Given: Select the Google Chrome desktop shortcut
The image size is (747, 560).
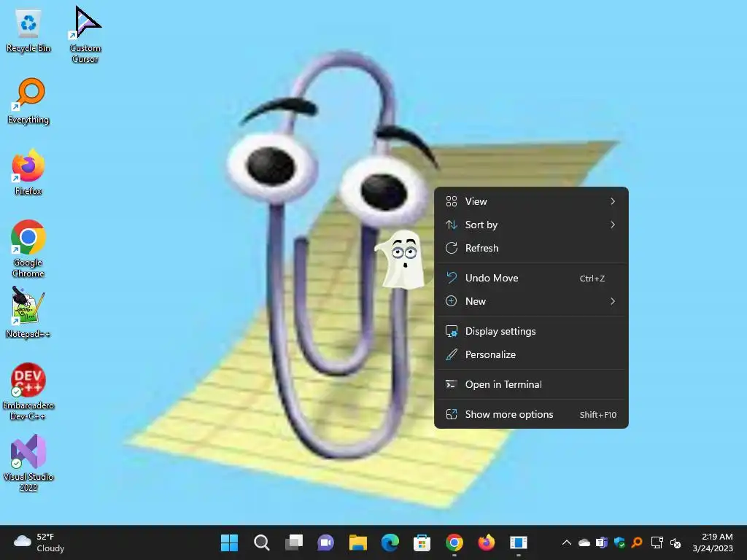Looking at the screenshot, I should coord(28,249).
